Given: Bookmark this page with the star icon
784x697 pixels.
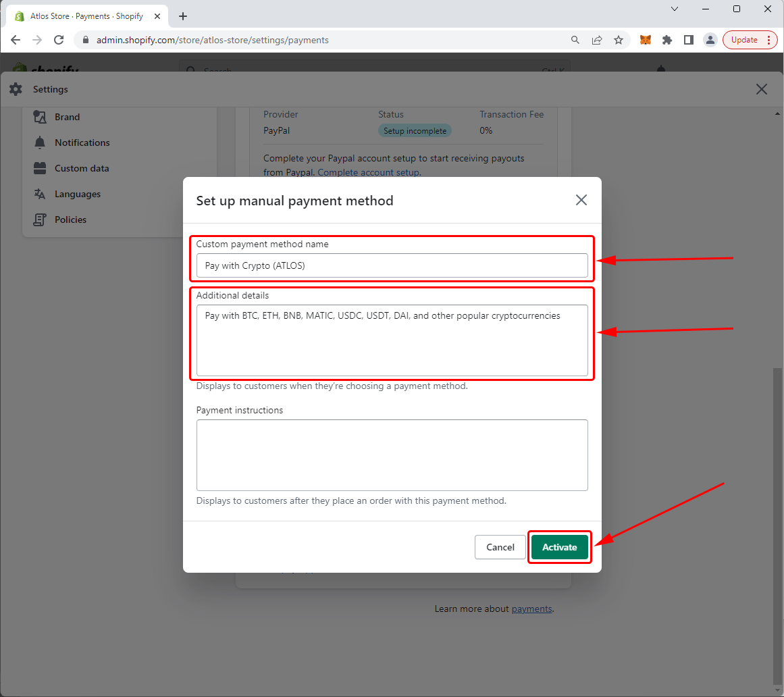Looking at the screenshot, I should click(x=619, y=40).
